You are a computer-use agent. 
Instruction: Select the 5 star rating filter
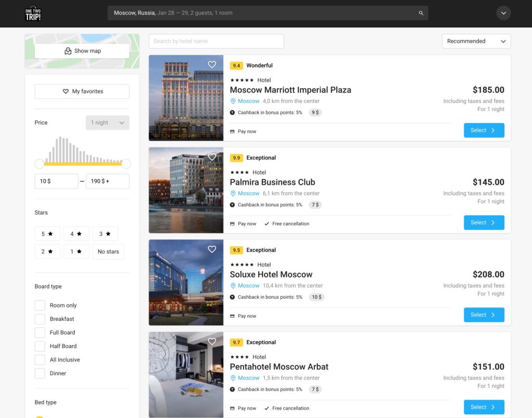[x=47, y=234]
